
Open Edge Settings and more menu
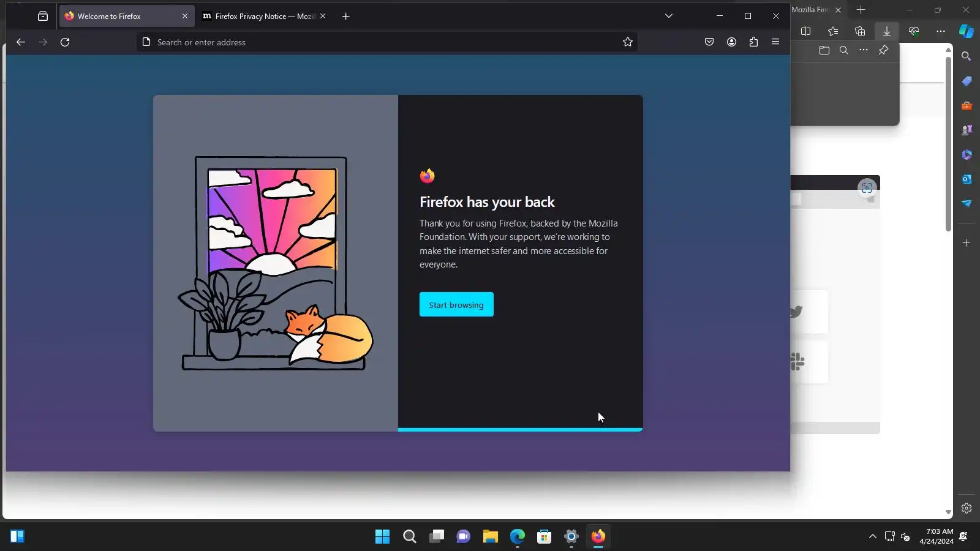(941, 31)
